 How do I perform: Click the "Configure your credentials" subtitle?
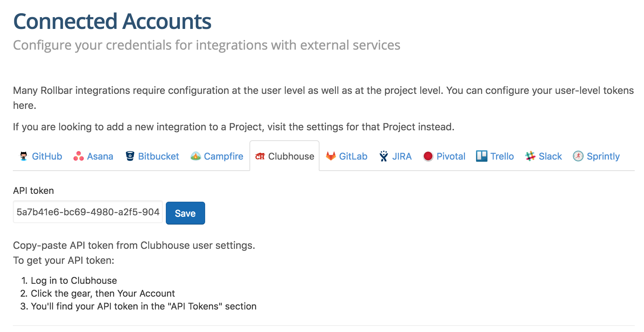tap(207, 45)
